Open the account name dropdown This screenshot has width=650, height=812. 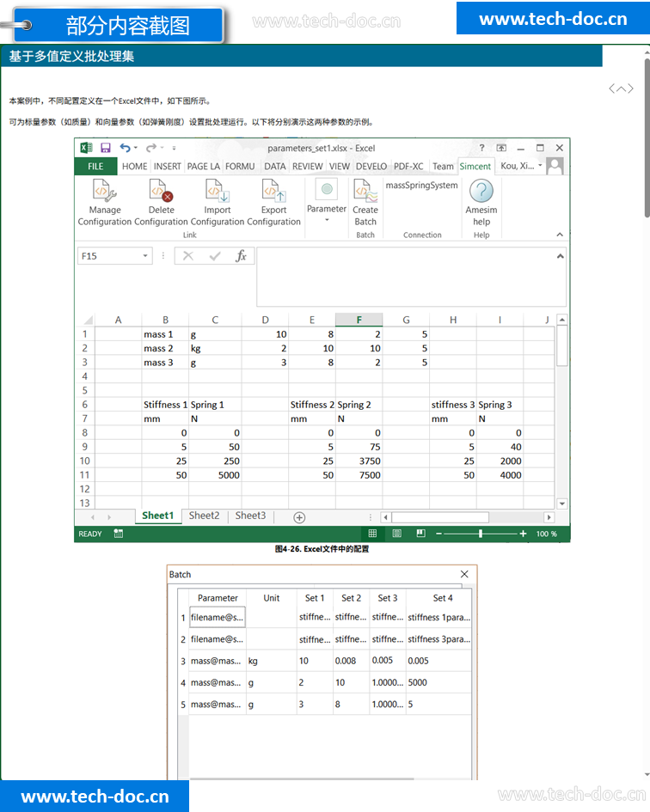coord(540,166)
